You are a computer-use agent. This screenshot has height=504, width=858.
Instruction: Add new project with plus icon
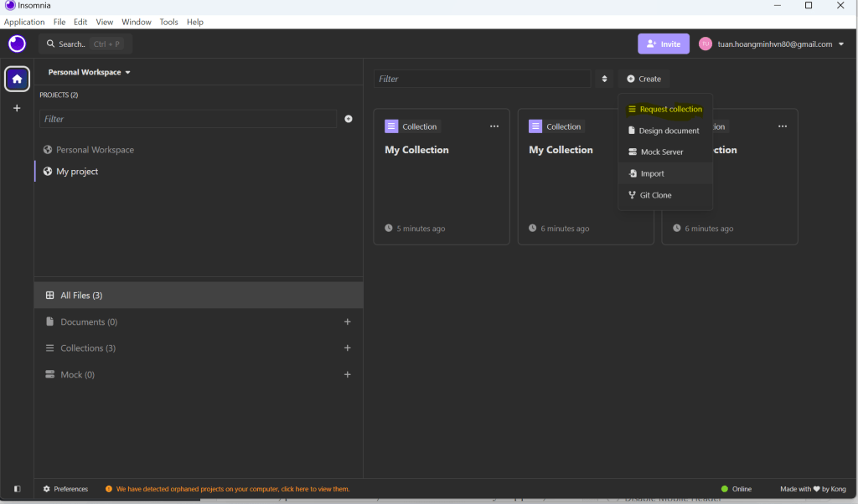349,119
